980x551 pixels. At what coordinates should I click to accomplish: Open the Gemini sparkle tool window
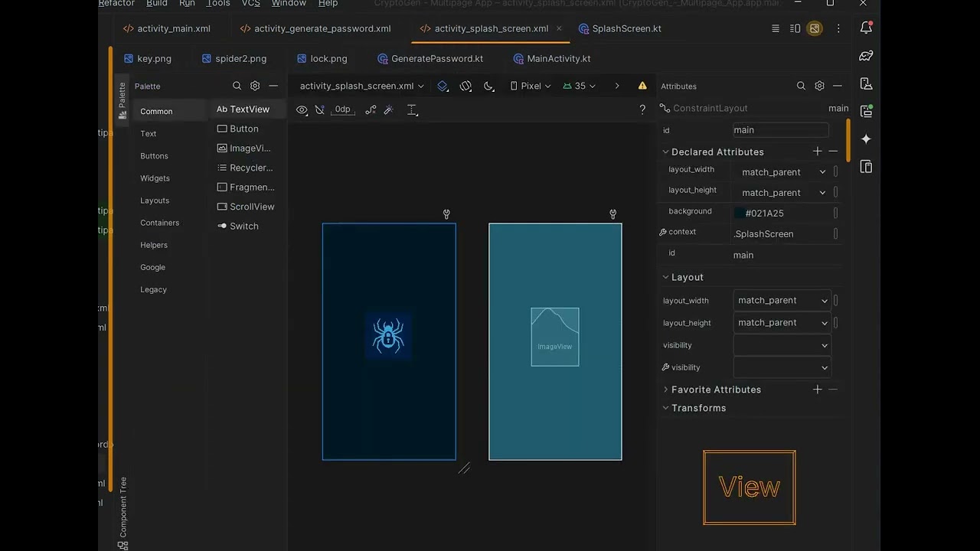tap(867, 139)
